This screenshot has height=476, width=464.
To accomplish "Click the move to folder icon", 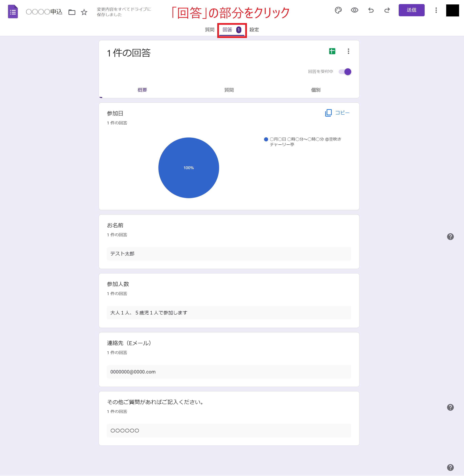I will [72, 12].
